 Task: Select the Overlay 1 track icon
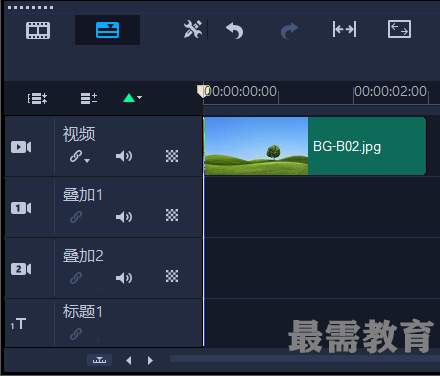click(x=21, y=208)
